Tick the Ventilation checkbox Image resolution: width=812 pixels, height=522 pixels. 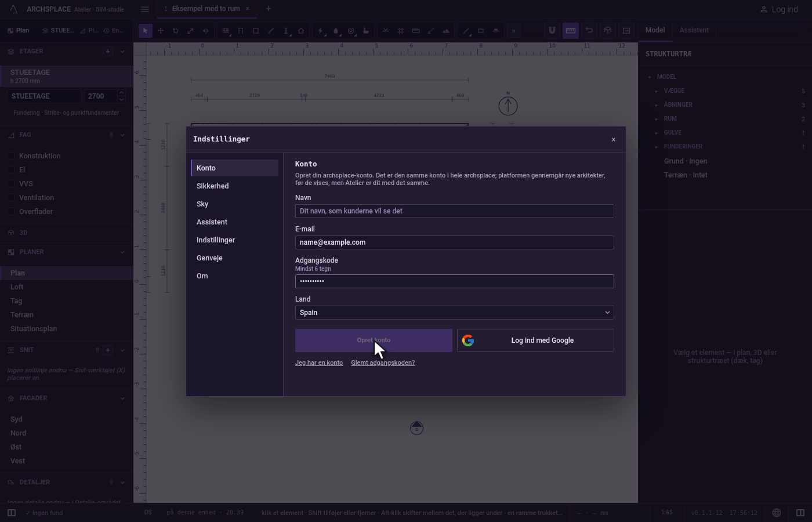pos(11,198)
